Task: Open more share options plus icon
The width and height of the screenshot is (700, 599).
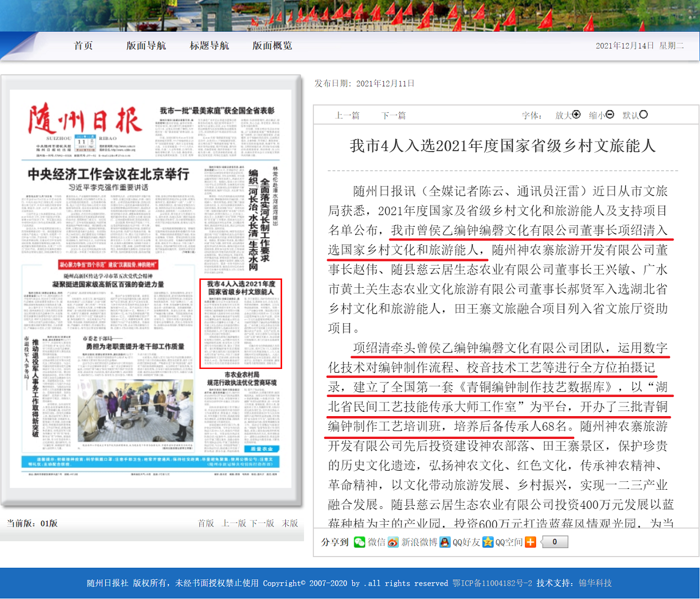Action: [x=530, y=542]
